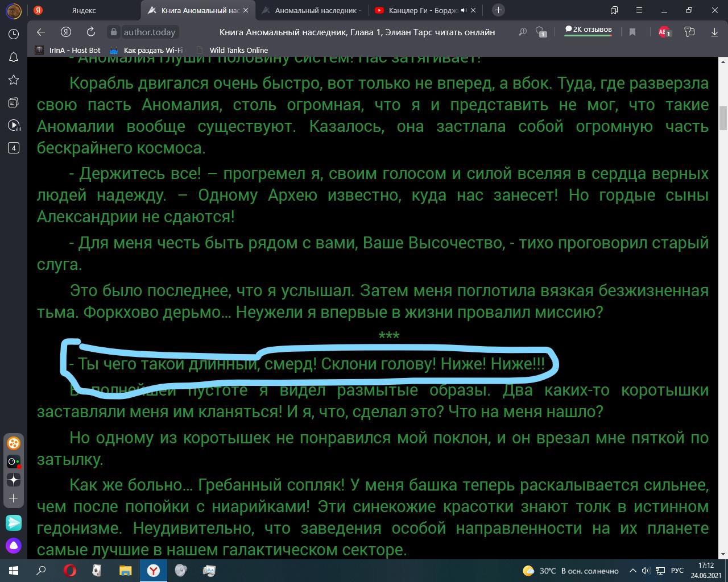Open the 2K отзывов reviews link
The width and height of the screenshot is (728, 582).
point(588,30)
